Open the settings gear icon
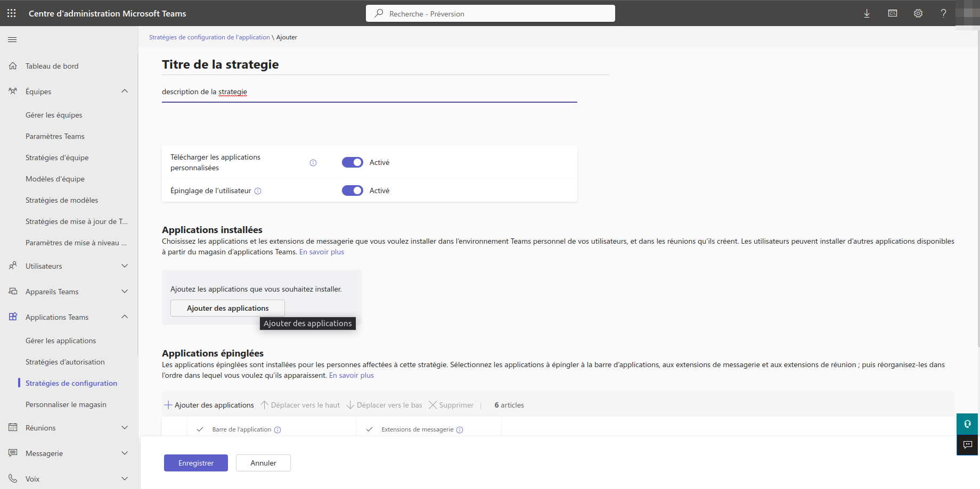Screen dimensions: 980x489 coord(918,13)
